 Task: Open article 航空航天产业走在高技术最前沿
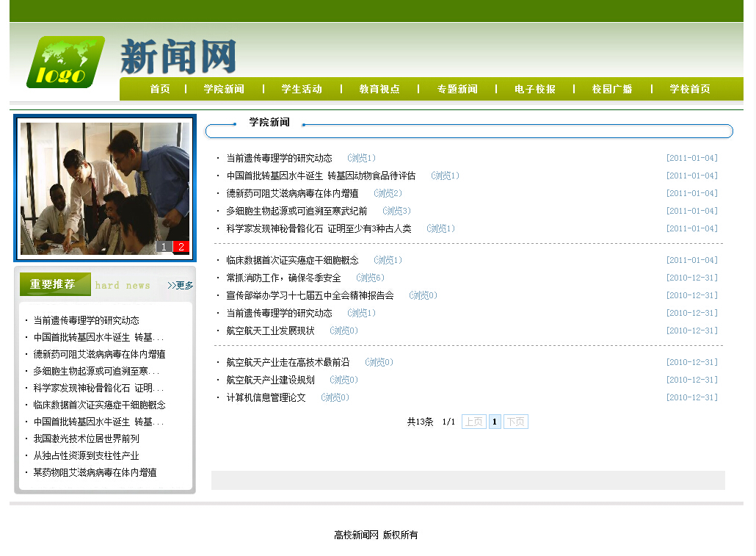tap(288, 362)
